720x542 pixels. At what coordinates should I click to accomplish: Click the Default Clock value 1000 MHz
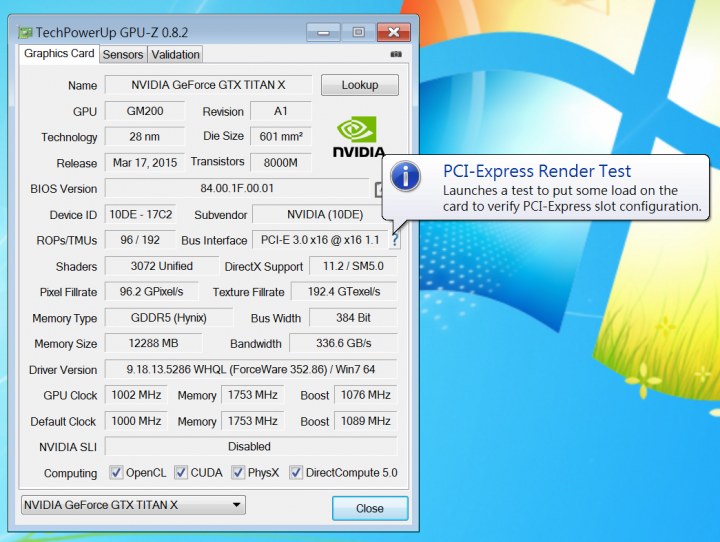136,421
